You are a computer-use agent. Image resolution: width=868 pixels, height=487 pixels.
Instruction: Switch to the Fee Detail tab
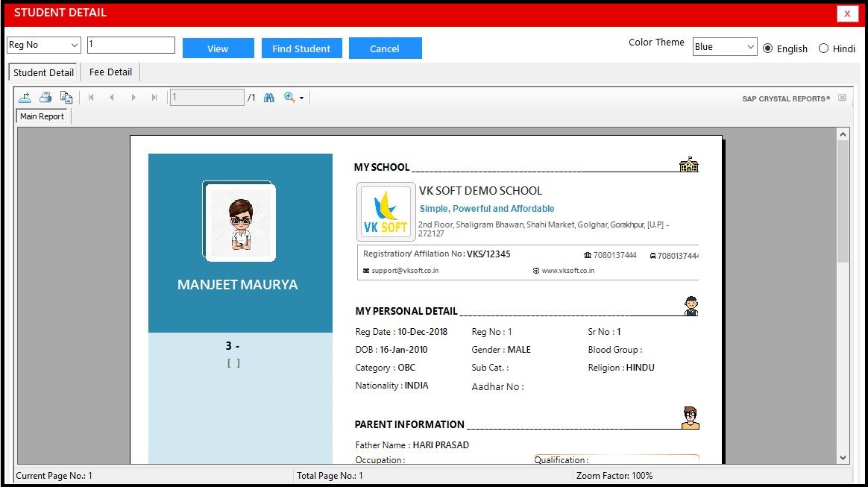110,72
